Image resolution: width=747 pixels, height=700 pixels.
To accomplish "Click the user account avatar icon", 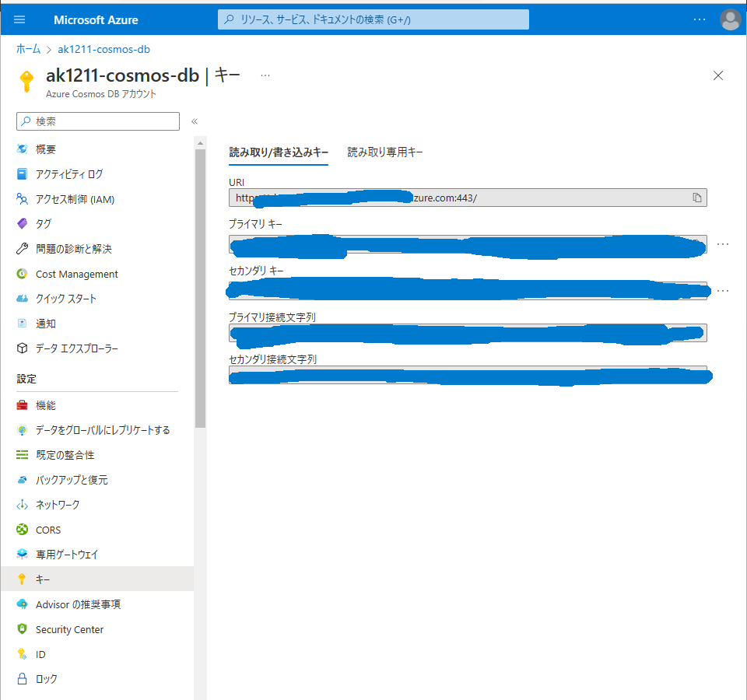I will coord(730,19).
